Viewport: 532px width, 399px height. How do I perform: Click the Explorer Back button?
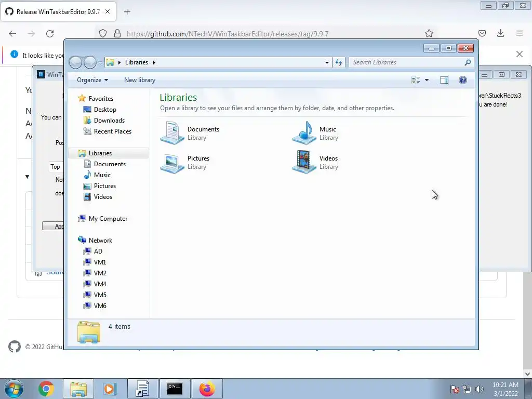(x=76, y=62)
